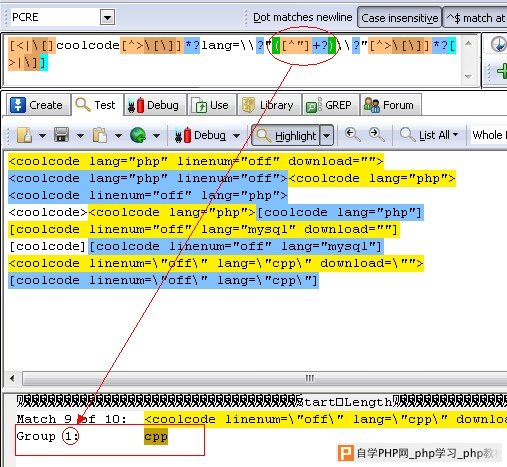507x467 pixels.
Task: Toggle ^$ match at line breaks option
Action: tap(476, 18)
